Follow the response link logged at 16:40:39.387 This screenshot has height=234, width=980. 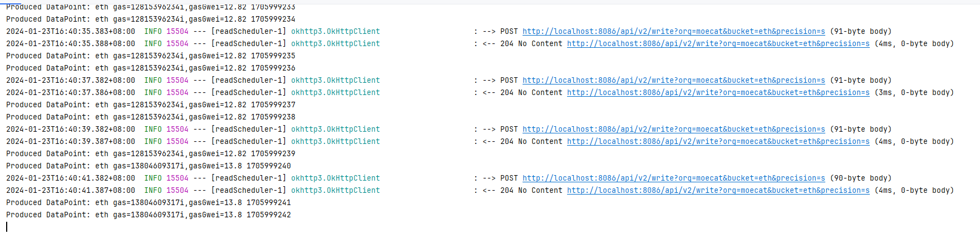(718, 142)
